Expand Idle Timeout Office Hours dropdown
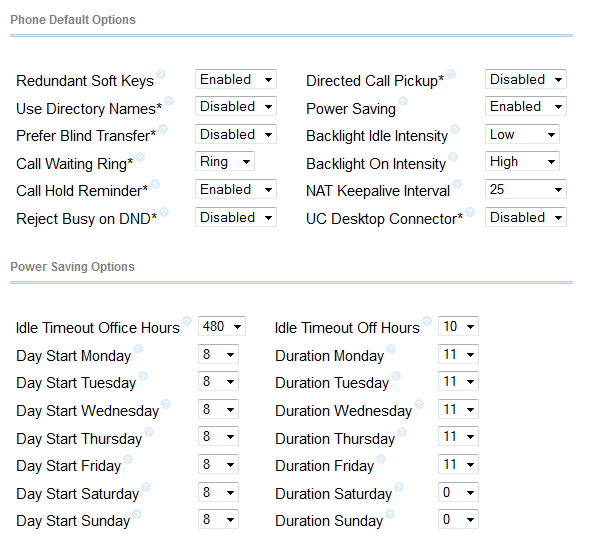The width and height of the screenshot is (611, 548). 222,326
